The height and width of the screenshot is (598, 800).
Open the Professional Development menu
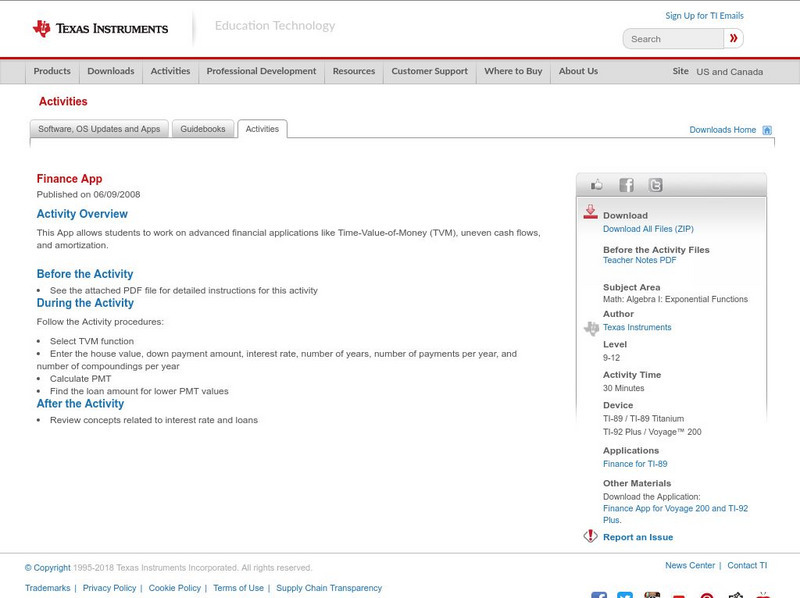coord(261,71)
